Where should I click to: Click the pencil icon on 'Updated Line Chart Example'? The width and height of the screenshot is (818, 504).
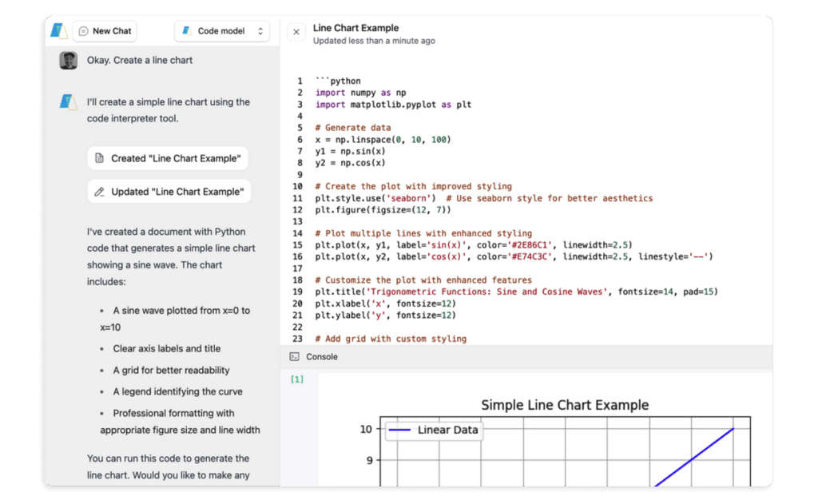pyautogui.click(x=99, y=191)
